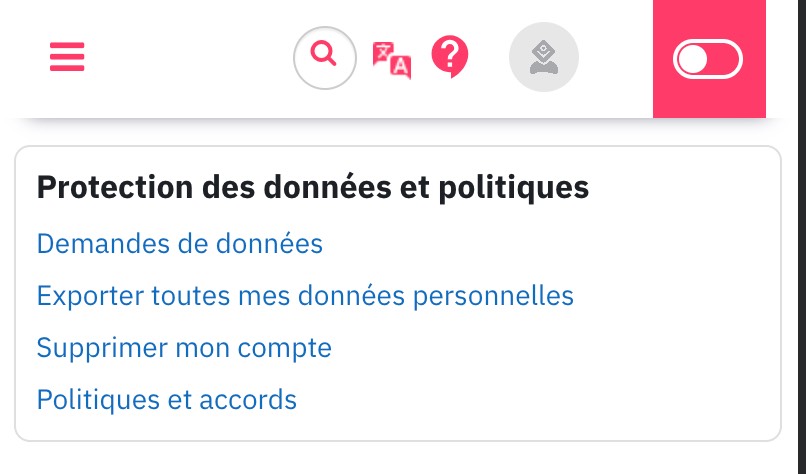Open Politiques et accords link

coord(167,399)
